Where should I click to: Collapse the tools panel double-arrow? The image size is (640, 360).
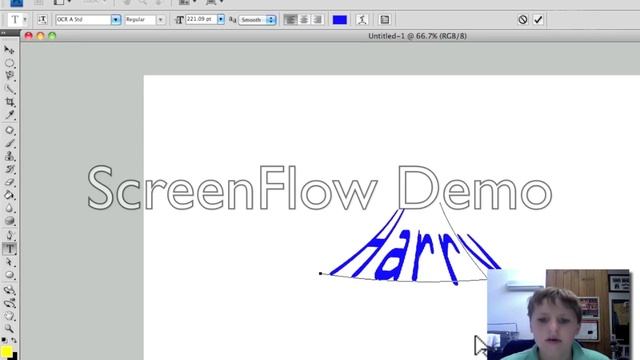[4, 33]
